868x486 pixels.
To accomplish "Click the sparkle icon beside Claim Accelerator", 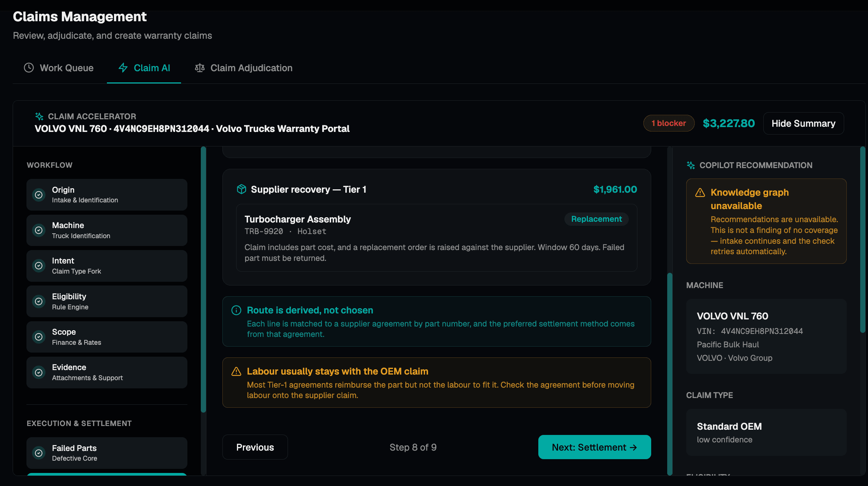I will [39, 116].
